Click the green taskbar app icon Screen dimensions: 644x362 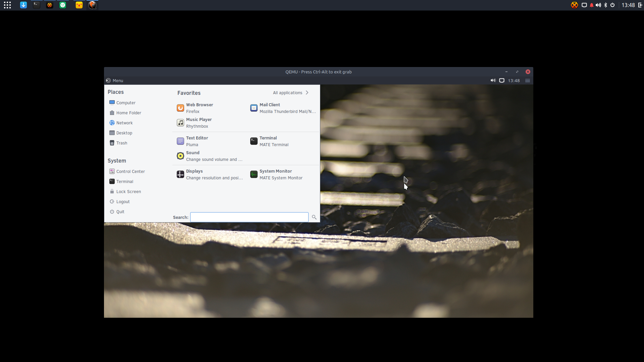63,5
